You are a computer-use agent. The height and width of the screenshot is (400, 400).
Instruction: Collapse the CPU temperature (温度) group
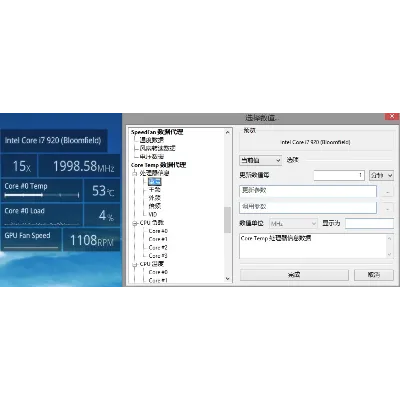tap(135, 264)
